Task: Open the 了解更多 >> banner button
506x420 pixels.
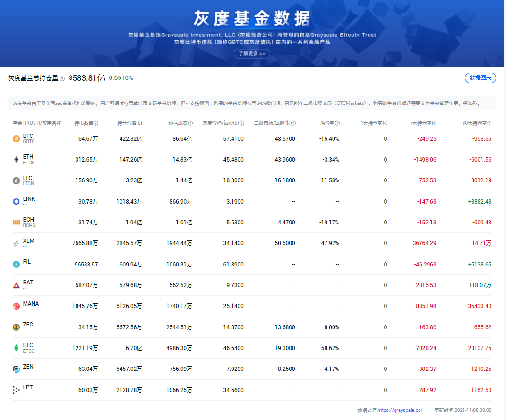Action: [252, 53]
